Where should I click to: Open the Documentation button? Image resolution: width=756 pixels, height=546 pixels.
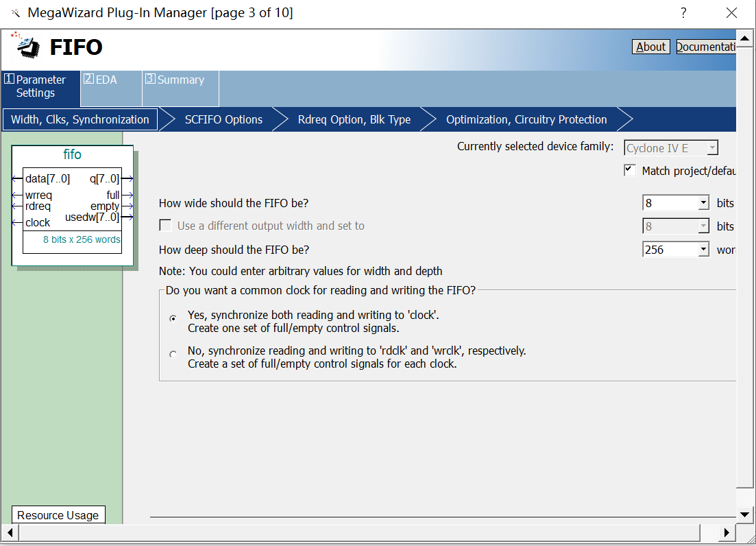pos(706,47)
